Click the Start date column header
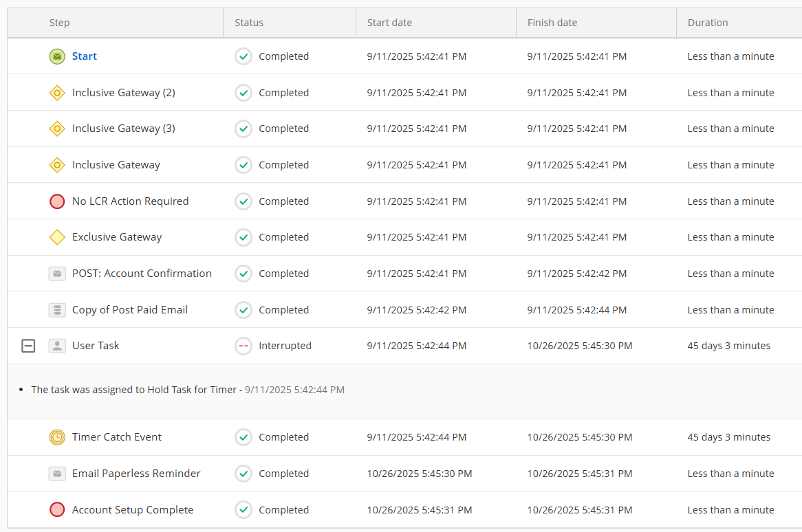This screenshot has width=802, height=532. 389,23
